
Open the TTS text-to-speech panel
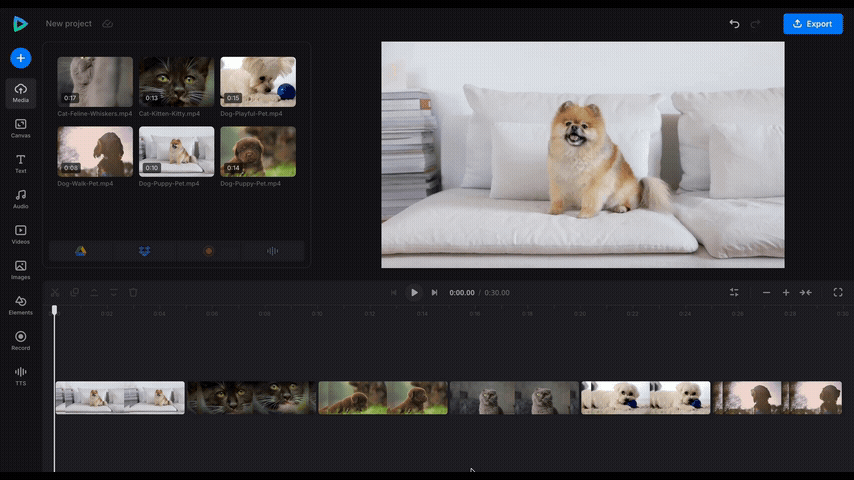[21, 376]
